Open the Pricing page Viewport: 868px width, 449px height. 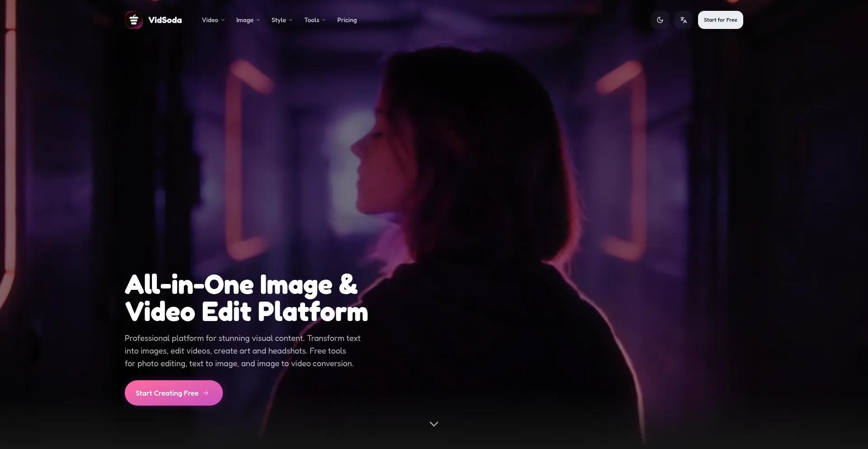[x=347, y=20]
